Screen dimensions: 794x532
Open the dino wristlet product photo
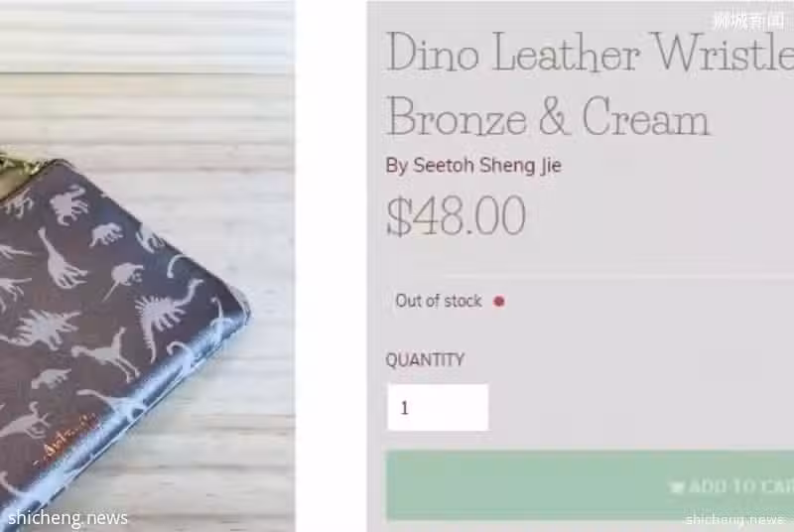tap(147, 266)
